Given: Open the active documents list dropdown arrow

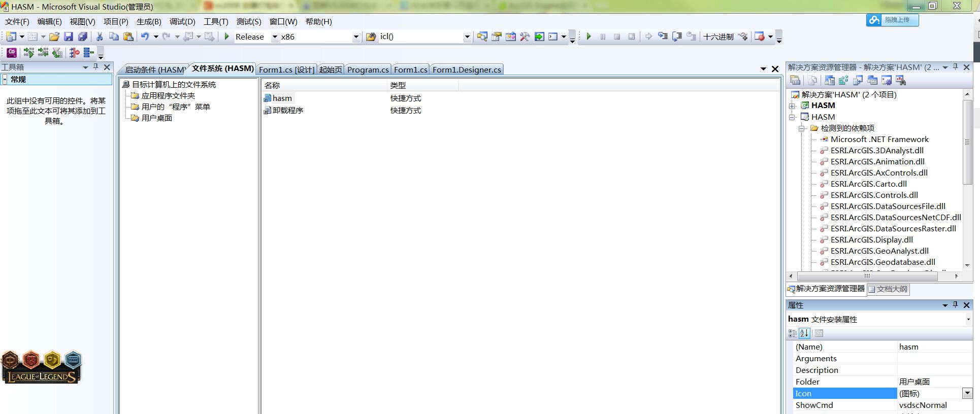Looking at the screenshot, I should [763, 68].
